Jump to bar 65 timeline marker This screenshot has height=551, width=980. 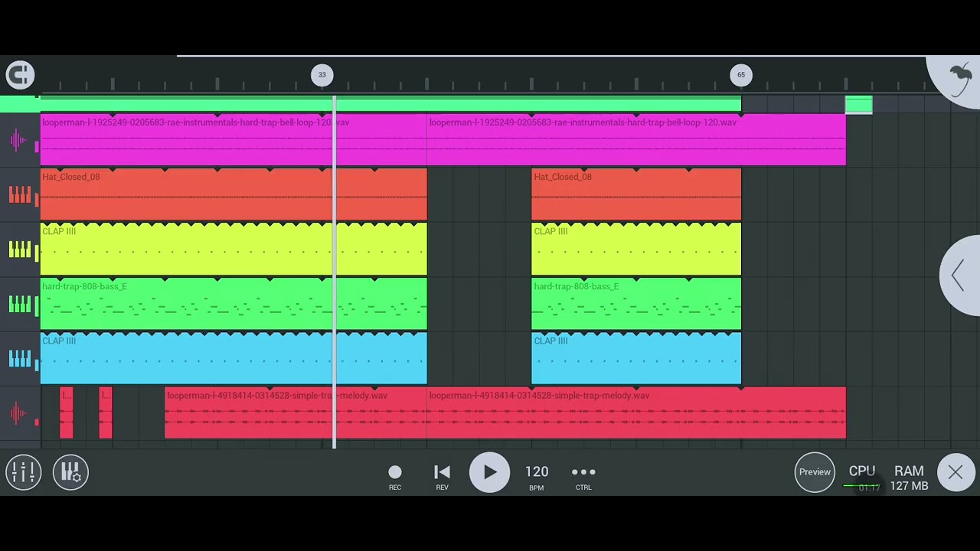coord(741,75)
